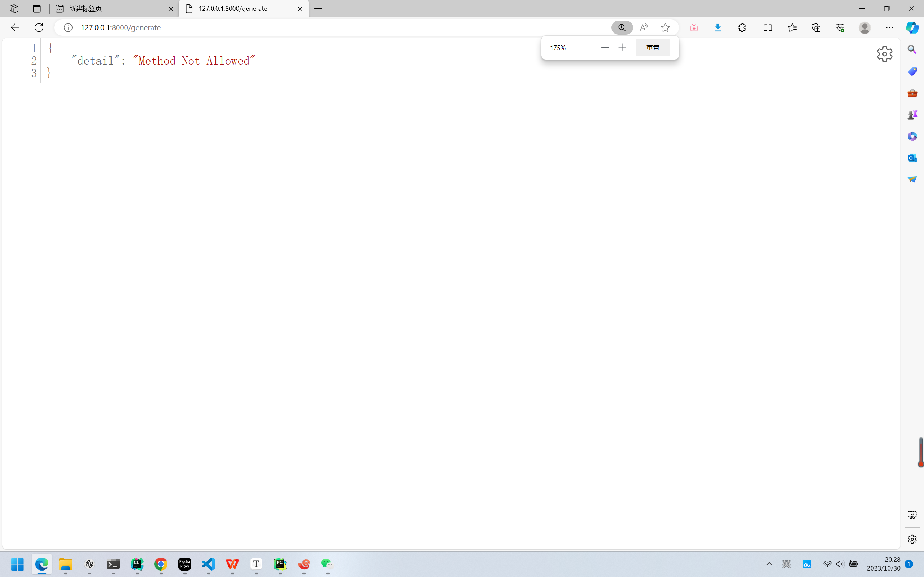The height and width of the screenshot is (577, 924).
Task: Open the Downloads arrow icon
Action: click(x=718, y=27)
